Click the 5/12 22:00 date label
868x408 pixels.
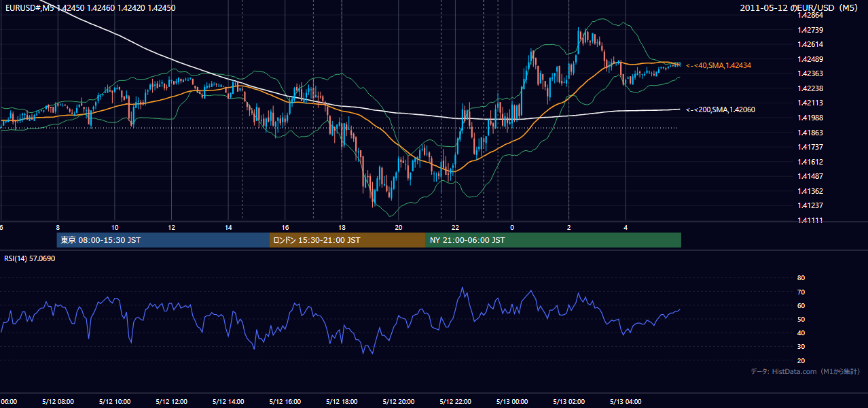[x=456, y=401]
